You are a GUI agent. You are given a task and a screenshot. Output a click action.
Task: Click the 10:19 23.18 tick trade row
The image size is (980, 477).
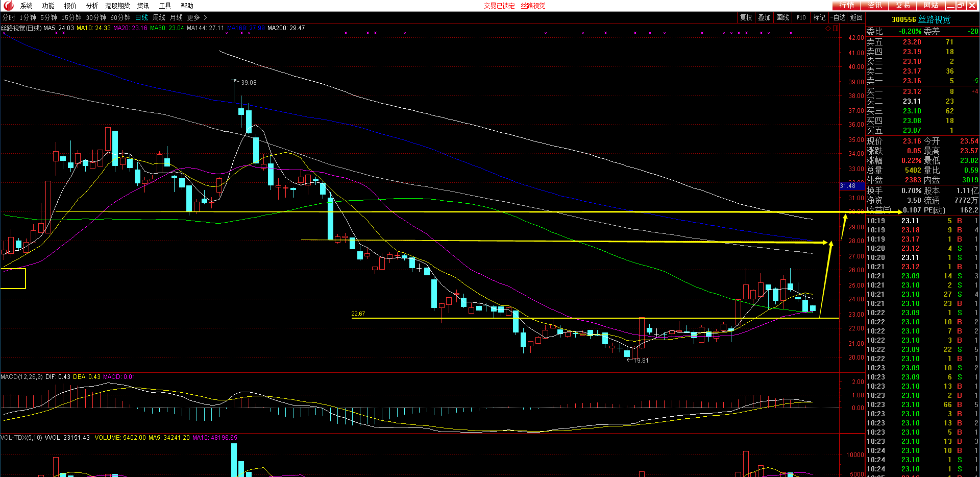coord(922,230)
